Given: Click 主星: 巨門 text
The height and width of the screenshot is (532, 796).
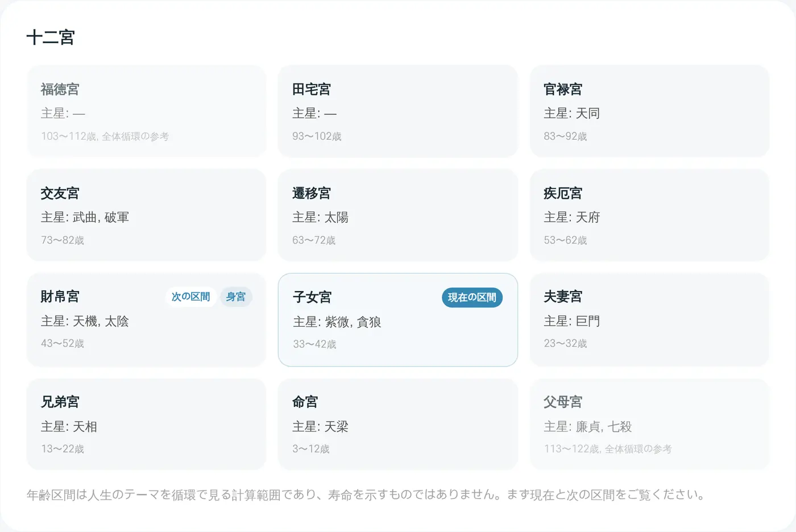Looking at the screenshot, I should pos(571,321).
